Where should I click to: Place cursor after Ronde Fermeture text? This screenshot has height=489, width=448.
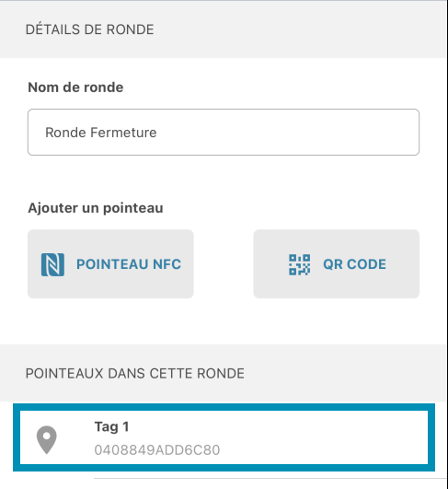[157, 133]
